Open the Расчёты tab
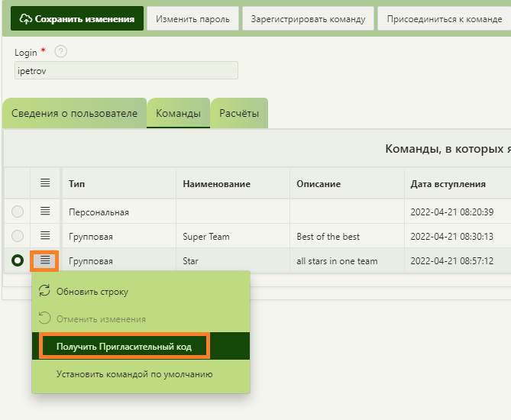Image resolution: width=511 pixels, height=420 pixels. coord(239,113)
